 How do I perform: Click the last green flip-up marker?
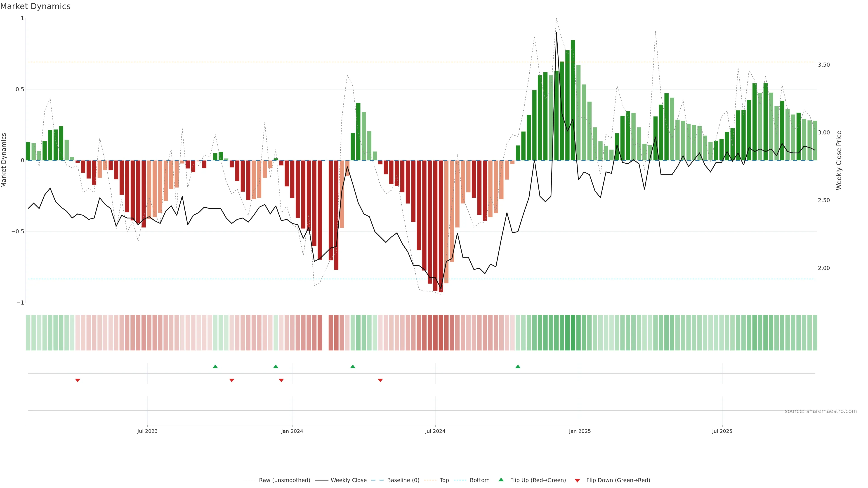click(518, 366)
